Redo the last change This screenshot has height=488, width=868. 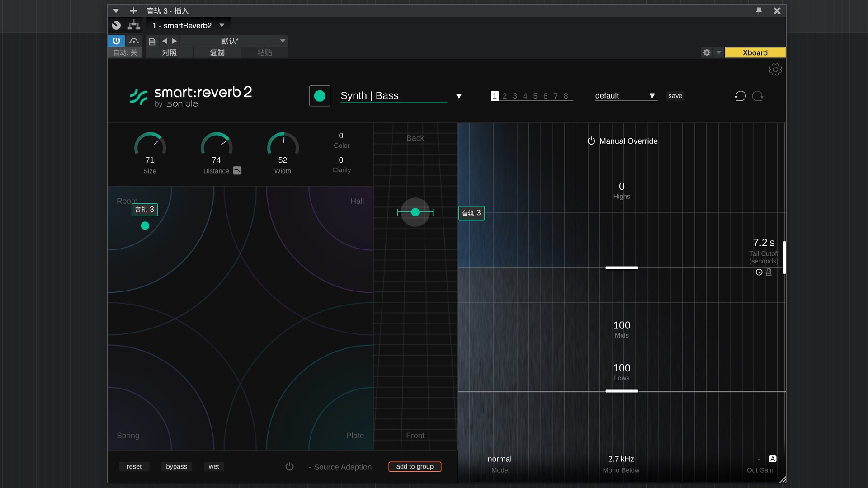pyautogui.click(x=758, y=96)
